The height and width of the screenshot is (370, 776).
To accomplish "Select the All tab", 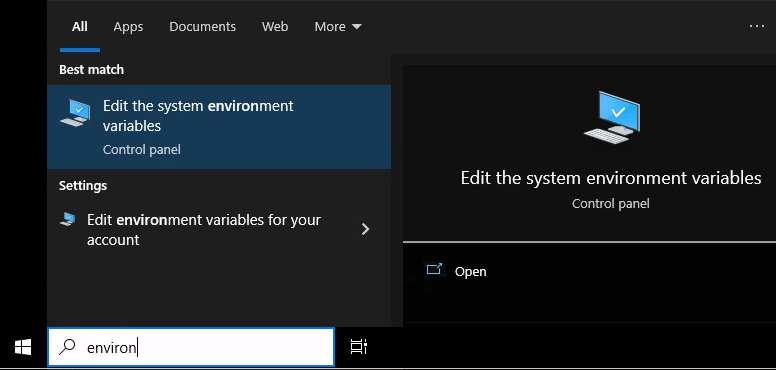I will tap(80, 27).
